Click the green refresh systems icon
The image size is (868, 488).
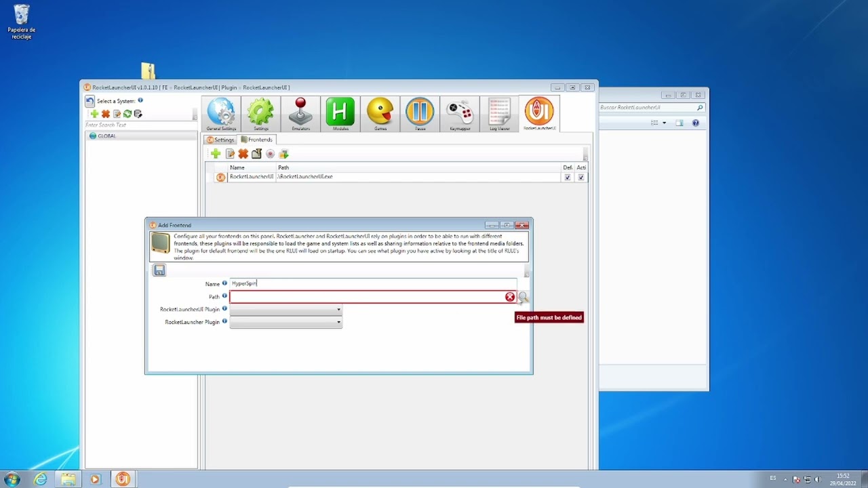[127, 114]
